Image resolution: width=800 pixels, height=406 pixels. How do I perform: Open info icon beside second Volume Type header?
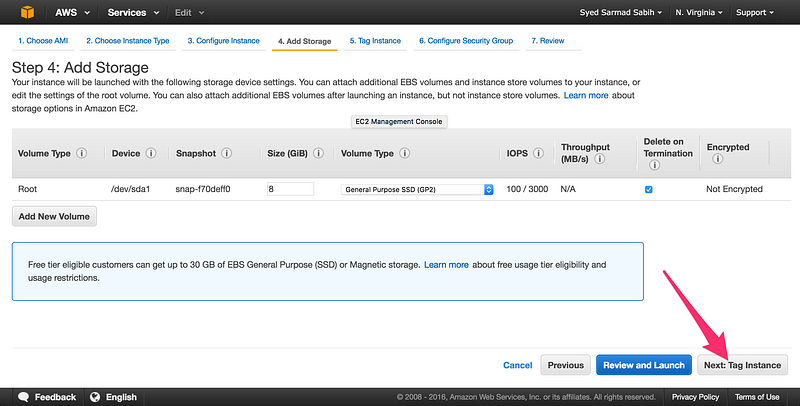[405, 153]
